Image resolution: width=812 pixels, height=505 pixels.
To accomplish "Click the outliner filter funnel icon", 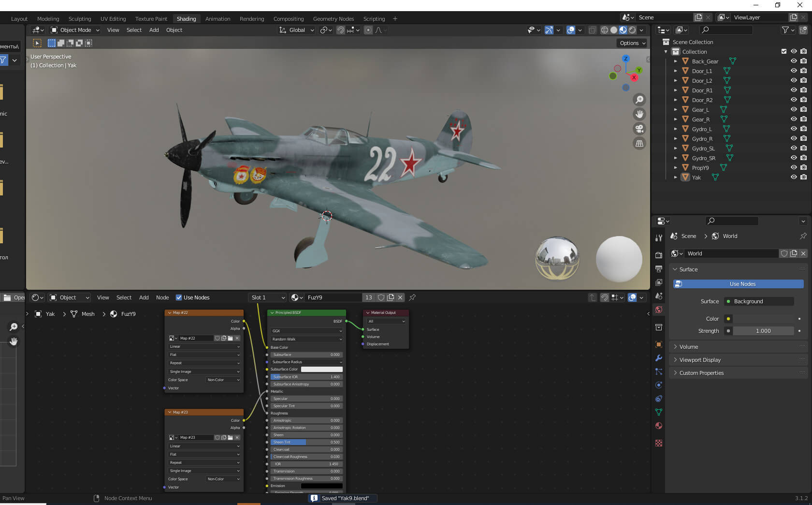I will [785, 30].
